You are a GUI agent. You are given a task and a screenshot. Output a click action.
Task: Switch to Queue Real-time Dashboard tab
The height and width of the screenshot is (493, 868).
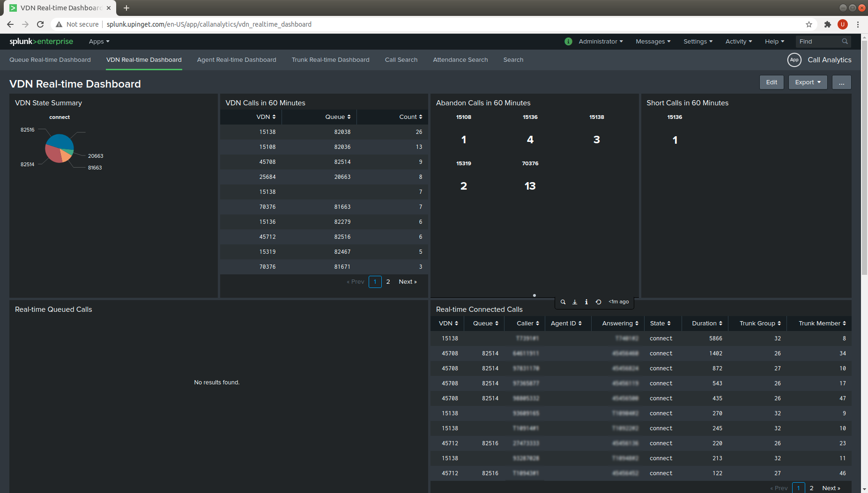click(50, 60)
